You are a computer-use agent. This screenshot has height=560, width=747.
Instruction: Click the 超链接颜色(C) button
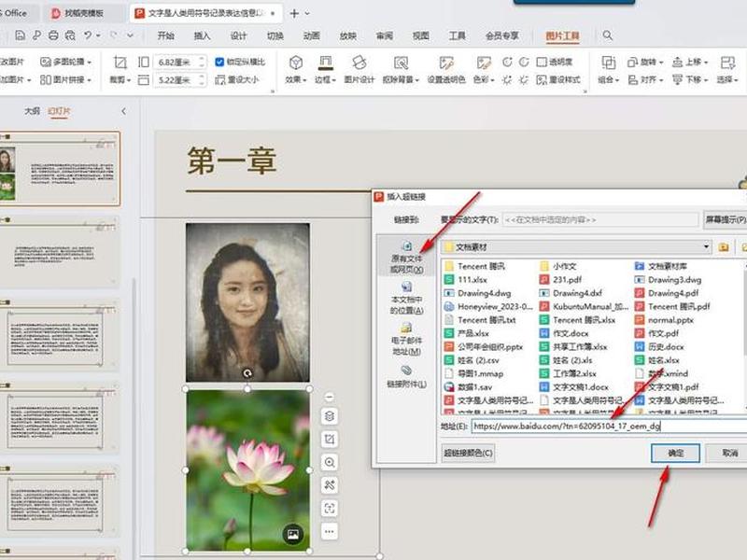469,453
